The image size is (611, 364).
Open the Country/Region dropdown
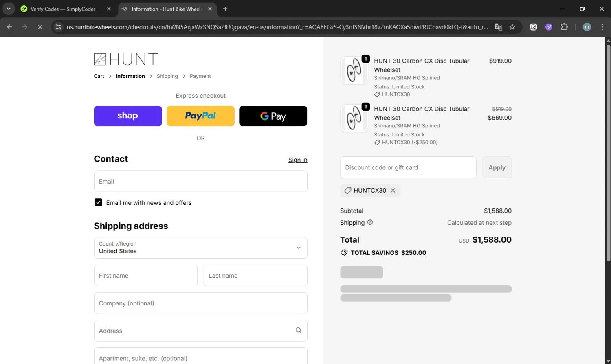(x=200, y=248)
